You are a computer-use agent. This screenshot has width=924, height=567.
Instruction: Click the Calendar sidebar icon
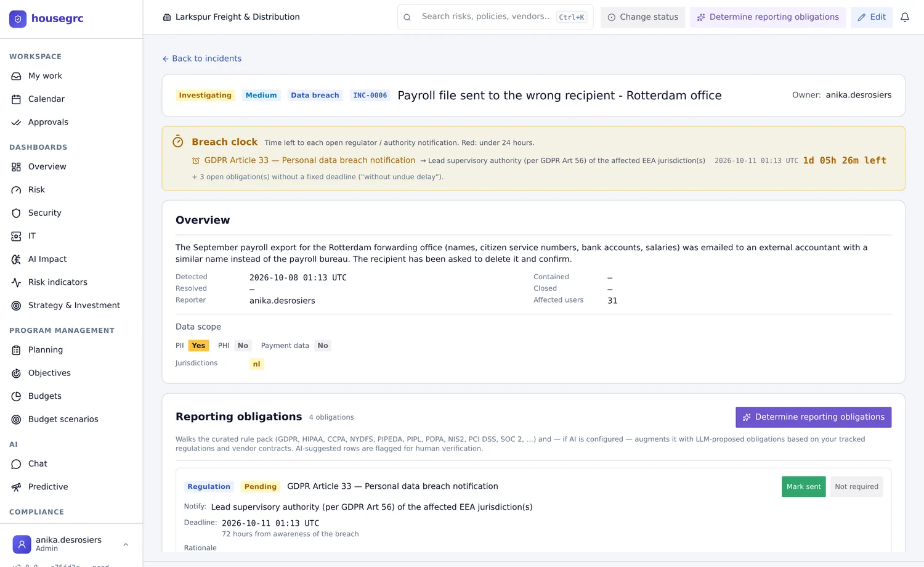click(16, 99)
